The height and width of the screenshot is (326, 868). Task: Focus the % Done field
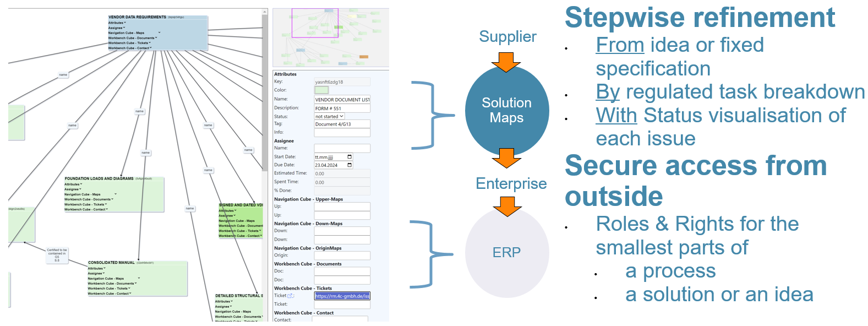pos(342,191)
